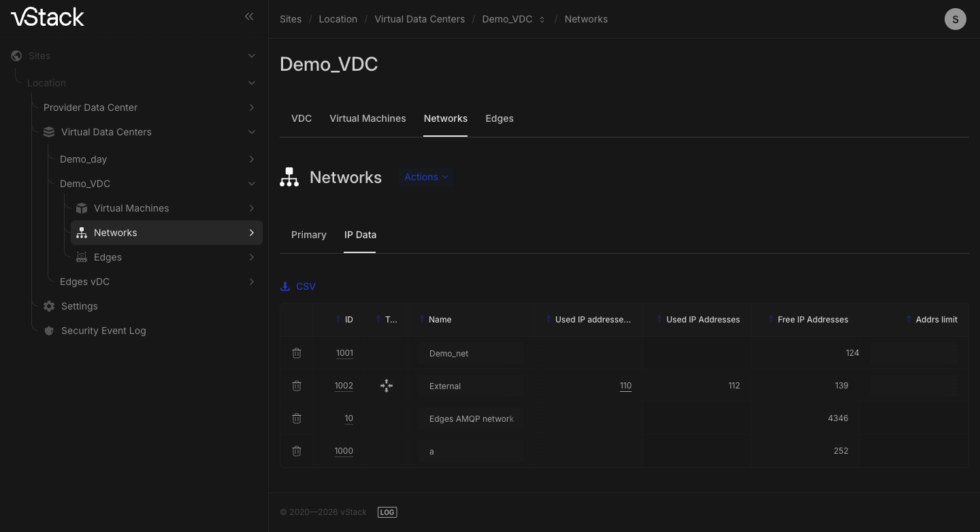980x532 pixels.
Task: Click the Sites globe icon
Action: click(x=16, y=56)
